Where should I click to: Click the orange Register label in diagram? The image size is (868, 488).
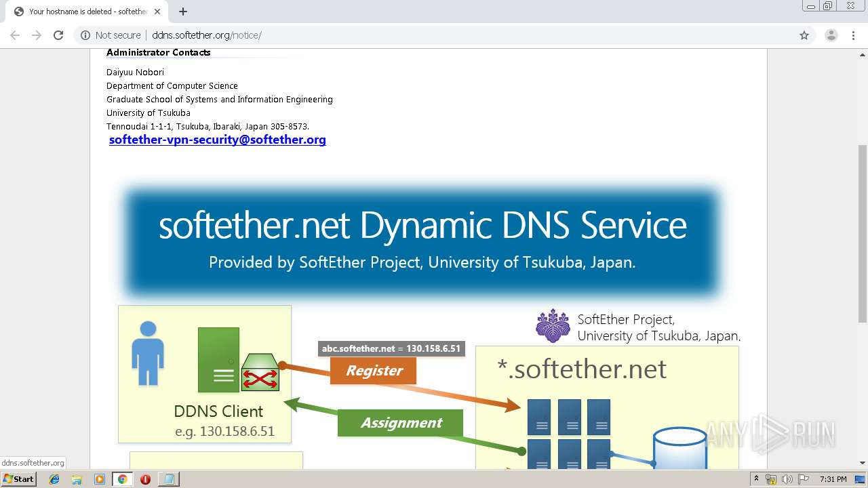(374, 371)
